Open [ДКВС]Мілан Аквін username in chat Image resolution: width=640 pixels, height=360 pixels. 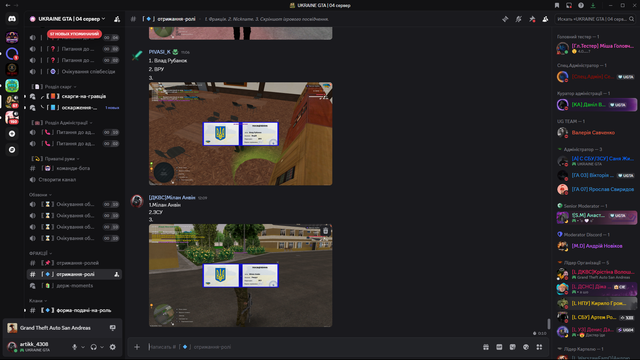172,198
